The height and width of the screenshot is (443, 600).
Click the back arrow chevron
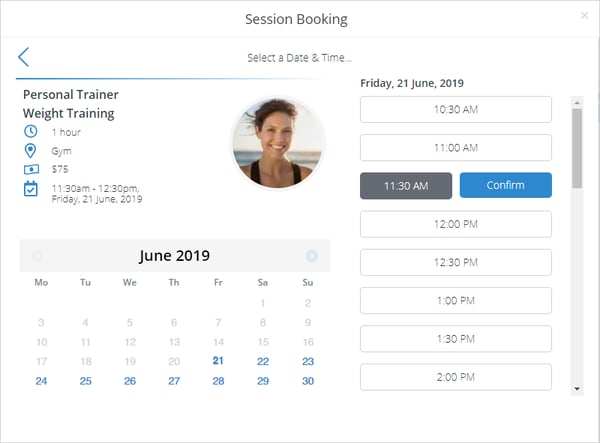23,57
